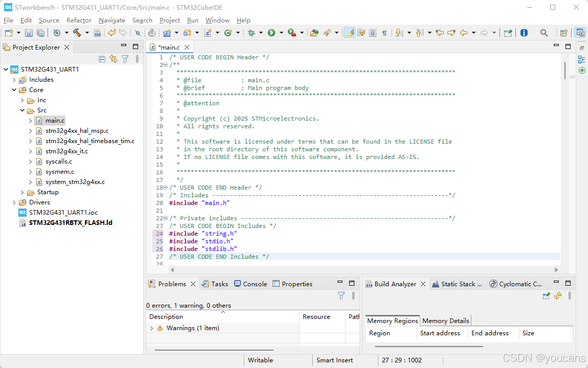Collapse the Src folder
Image resolution: width=588 pixels, height=368 pixels.
(22, 110)
